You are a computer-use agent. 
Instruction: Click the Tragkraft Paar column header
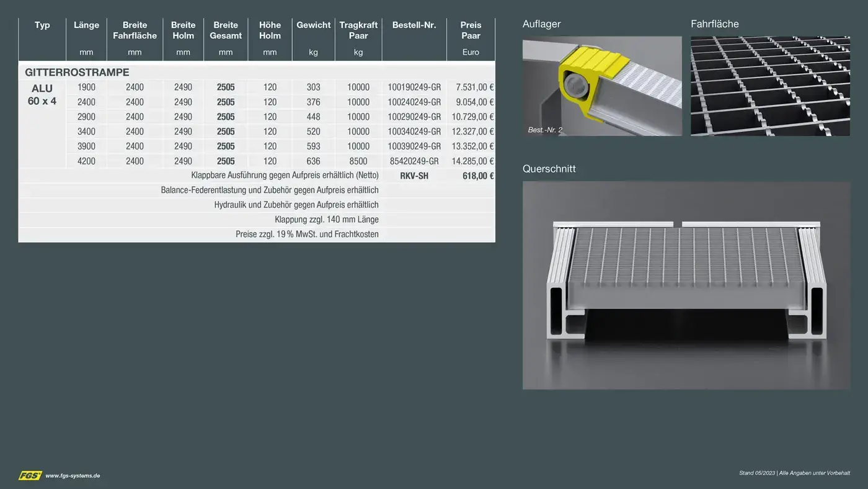[x=358, y=30]
